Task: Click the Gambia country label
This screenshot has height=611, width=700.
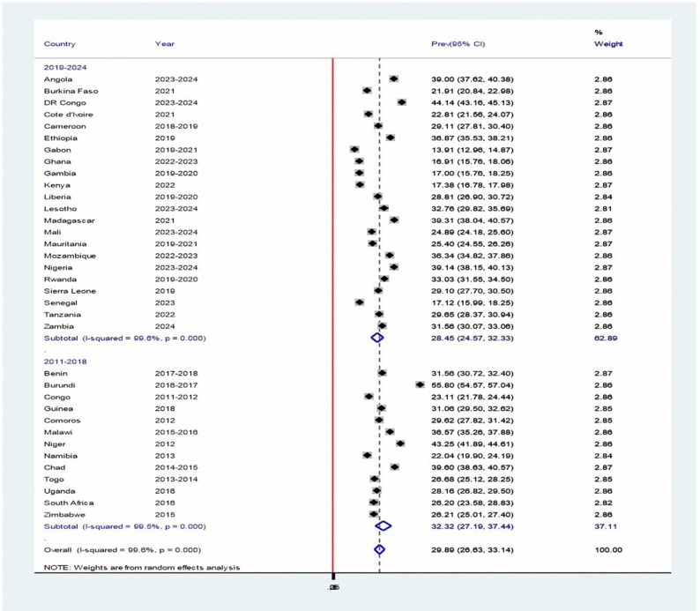Action: coord(60,173)
